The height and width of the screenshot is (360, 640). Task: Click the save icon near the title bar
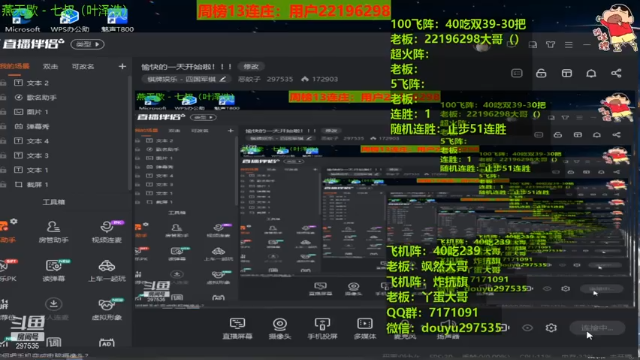(533, 44)
